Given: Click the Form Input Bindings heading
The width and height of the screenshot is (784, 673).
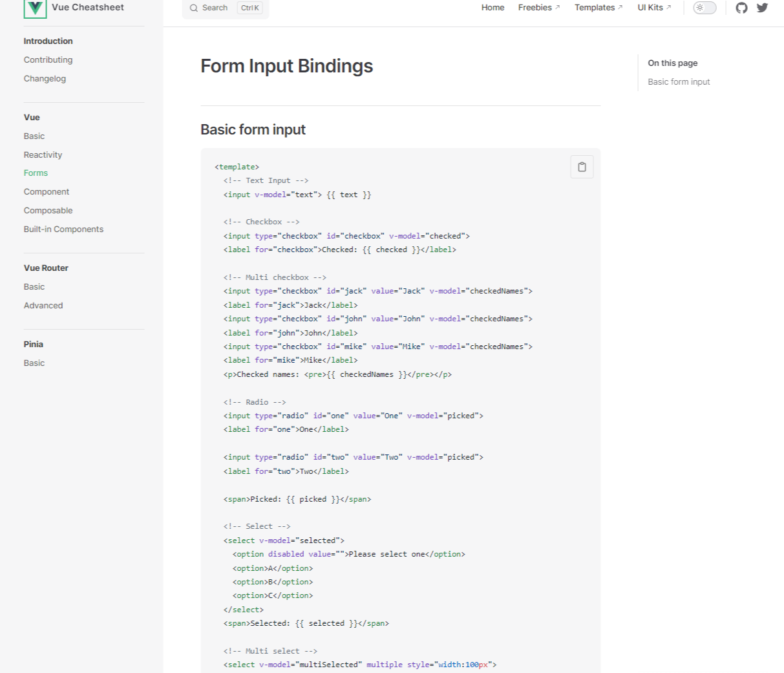Looking at the screenshot, I should pyautogui.click(x=286, y=66).
